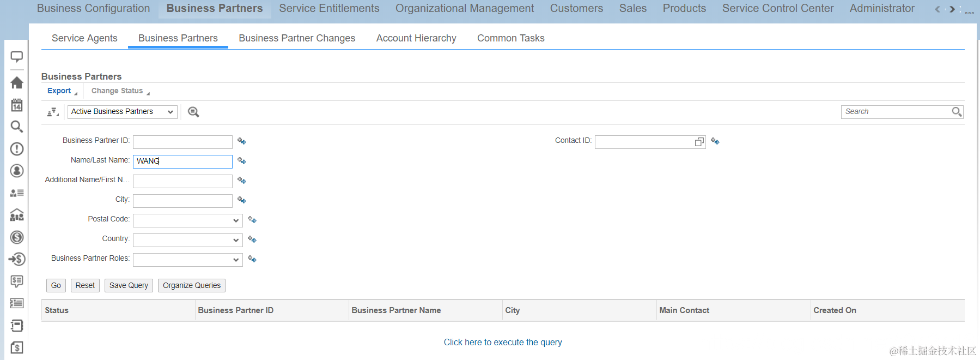This screenshot has height=360, width=980.
Task: Open the calendar sidebar icon
Action: (x=17, y=105)
